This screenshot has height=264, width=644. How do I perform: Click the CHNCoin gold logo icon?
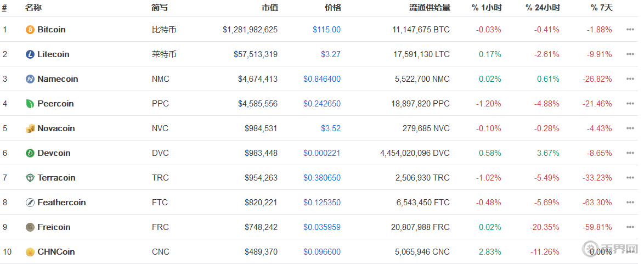pyautogui.click(x=30, y=252)
